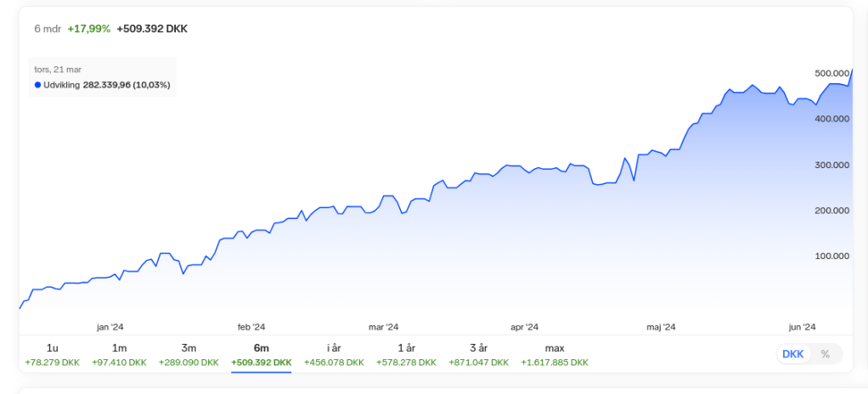The height and width of the screenshot is (394, 868).
Task: Click the 500.000 y-axis value
Action: click(832, 73)
